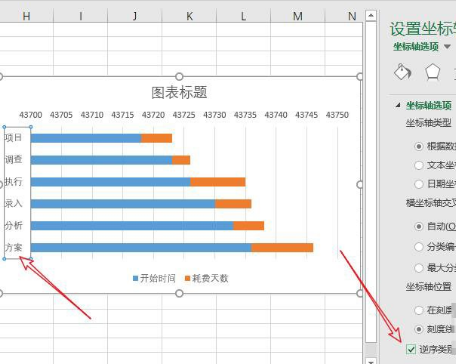Select the 根据数据 axis type radio
Viewport: 456px width, 364px height.
pyautogui.click(x=419, y=146)
